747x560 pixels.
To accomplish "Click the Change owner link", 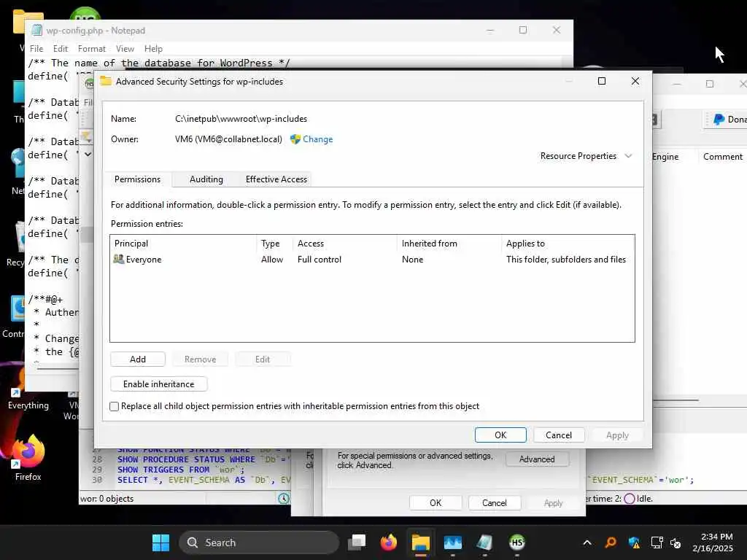I will coord(318,139).
